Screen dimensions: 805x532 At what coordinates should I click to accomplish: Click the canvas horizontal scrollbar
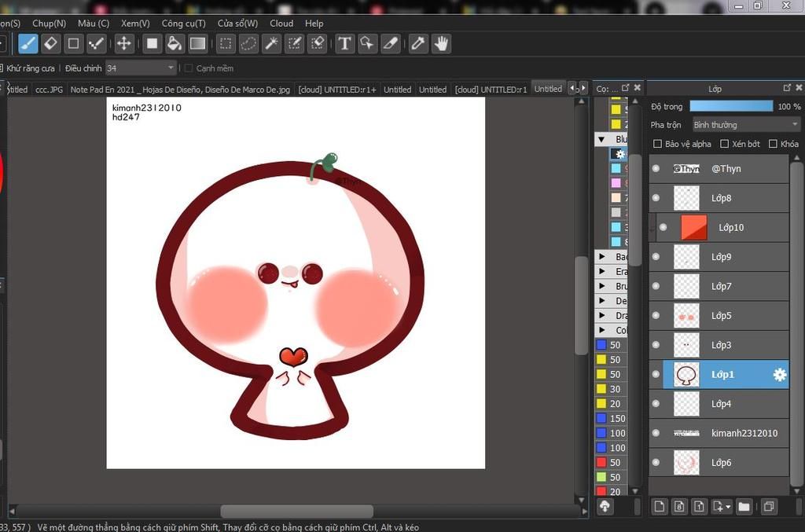[x=296, y=511]
